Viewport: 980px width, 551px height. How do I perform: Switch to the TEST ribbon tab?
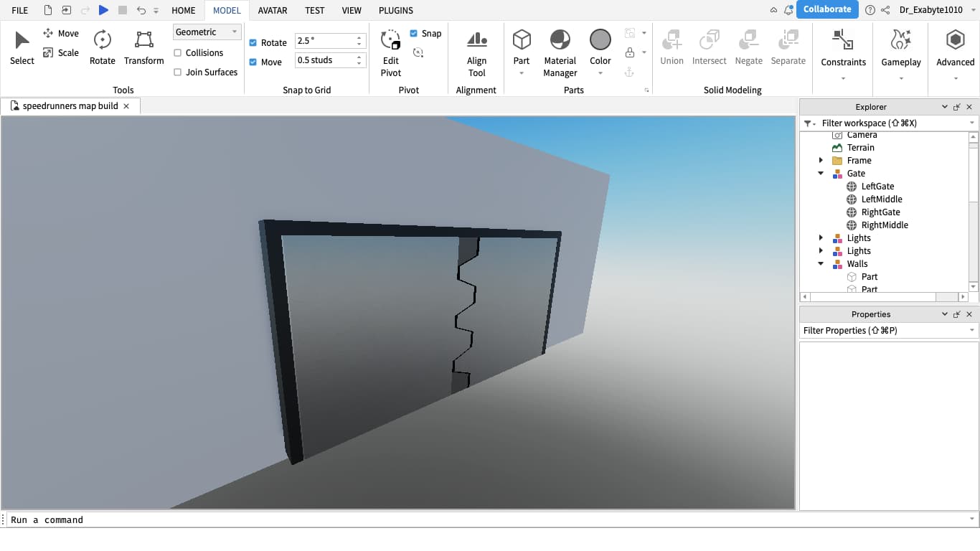(x=314, y=10)
